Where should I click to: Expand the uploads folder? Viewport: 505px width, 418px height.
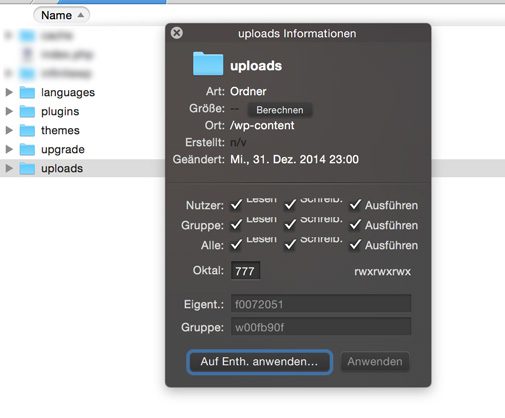pos(9,168)
